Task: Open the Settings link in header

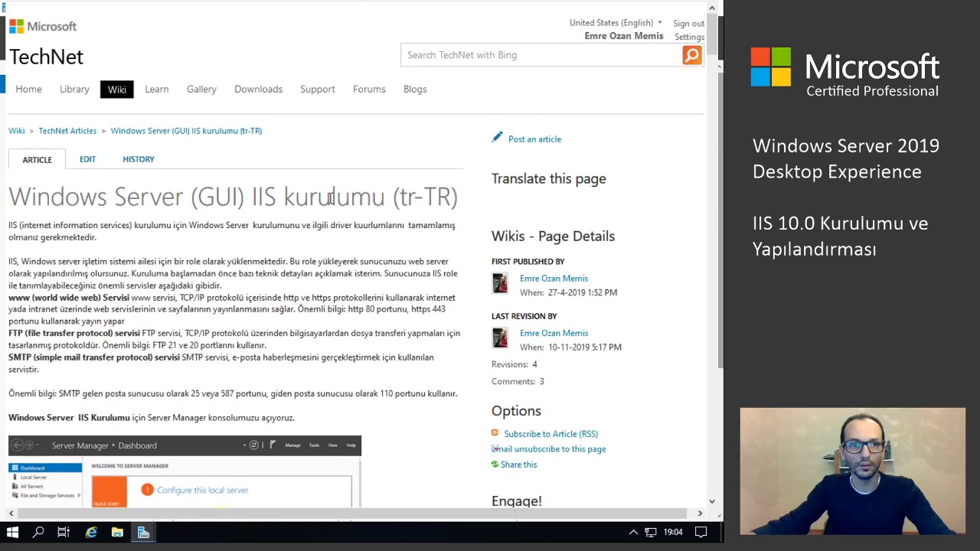Action: [x=689, y=37]
